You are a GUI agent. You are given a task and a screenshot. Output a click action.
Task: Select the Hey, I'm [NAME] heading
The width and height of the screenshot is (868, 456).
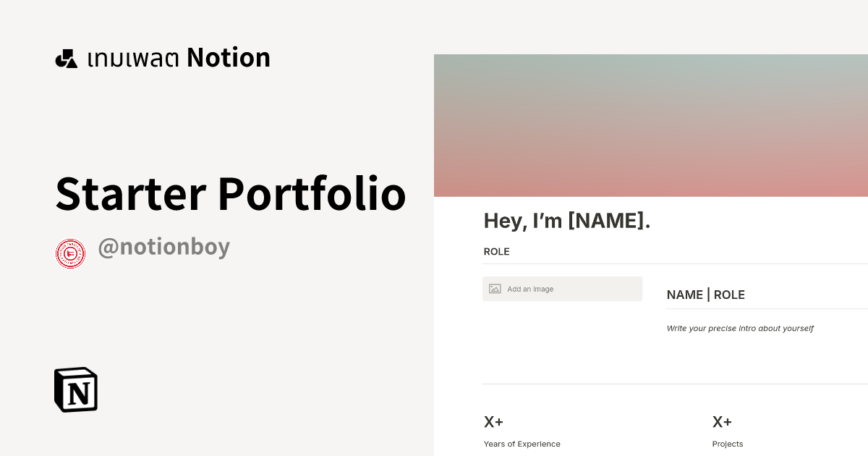point(567,221)
